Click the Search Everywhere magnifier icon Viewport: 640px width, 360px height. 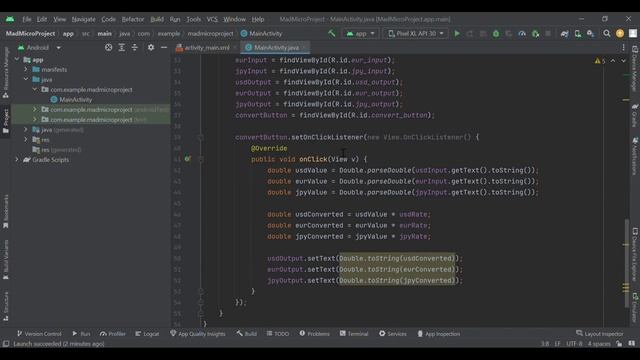coord(607,33)
